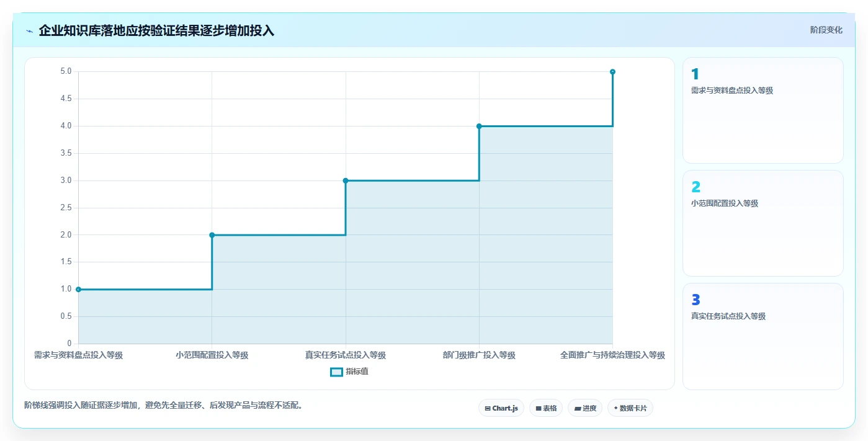Click the 指标值 legend label

(x=357, y=372)
